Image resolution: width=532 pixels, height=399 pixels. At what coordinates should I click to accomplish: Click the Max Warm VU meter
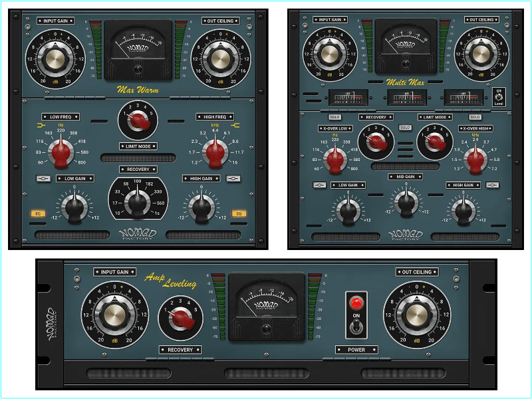click(138, 50)
